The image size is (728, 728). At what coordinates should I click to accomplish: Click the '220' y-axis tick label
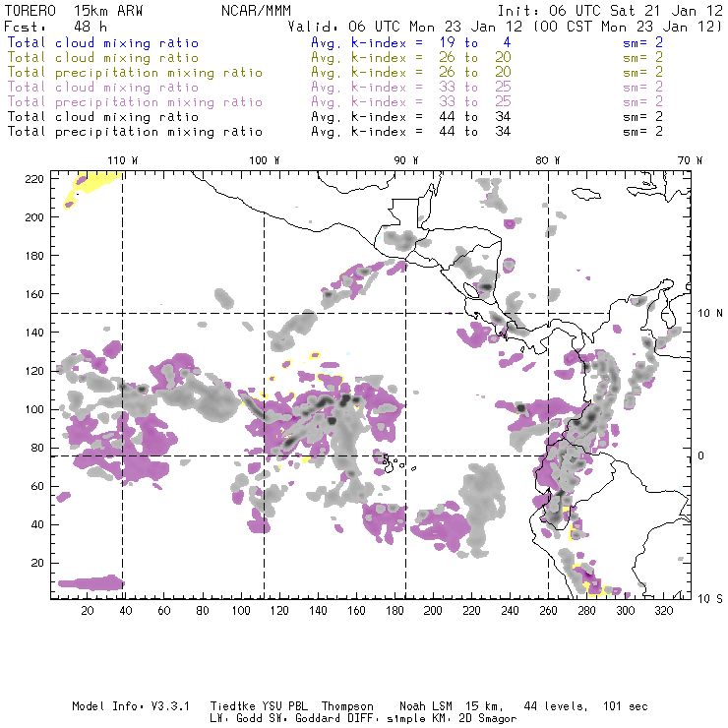point(34,179)
